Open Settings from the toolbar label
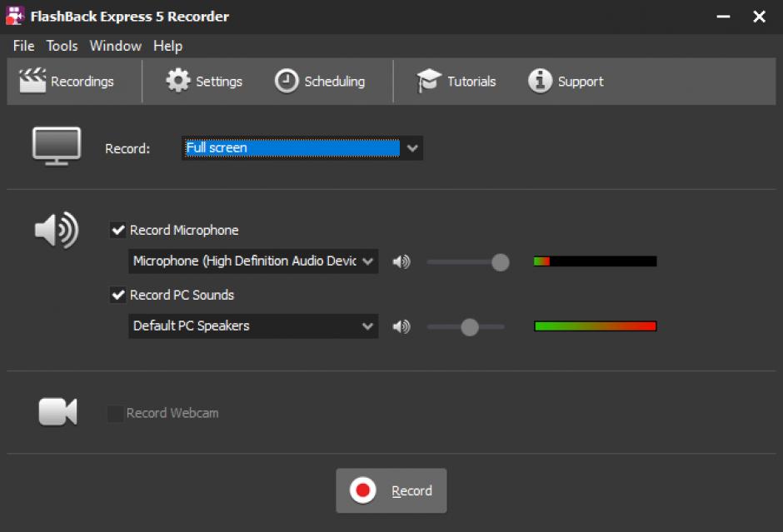This screenshot has width=783, height=532. click(219, 82)
